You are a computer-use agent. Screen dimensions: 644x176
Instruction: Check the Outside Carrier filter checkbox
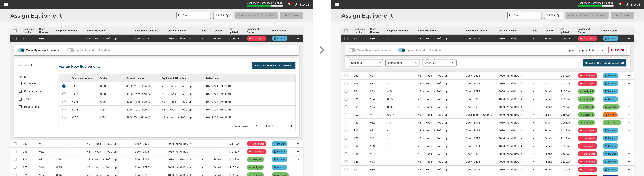pos(20,91)
